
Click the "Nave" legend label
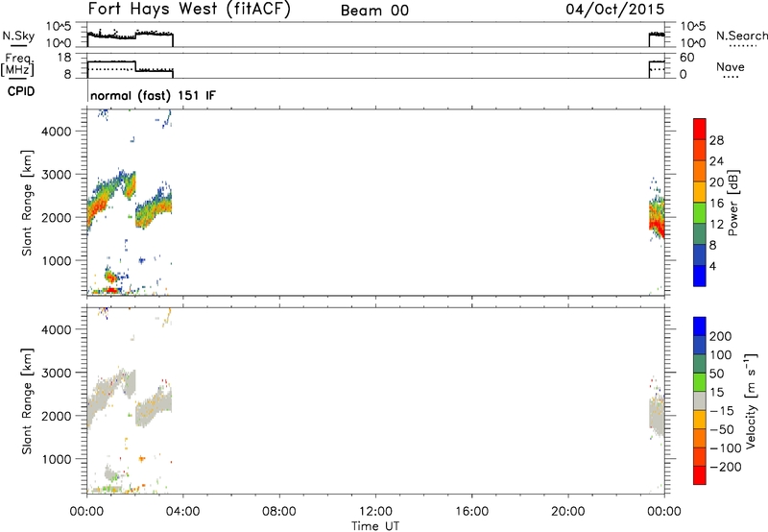click(x=731, y=67)
